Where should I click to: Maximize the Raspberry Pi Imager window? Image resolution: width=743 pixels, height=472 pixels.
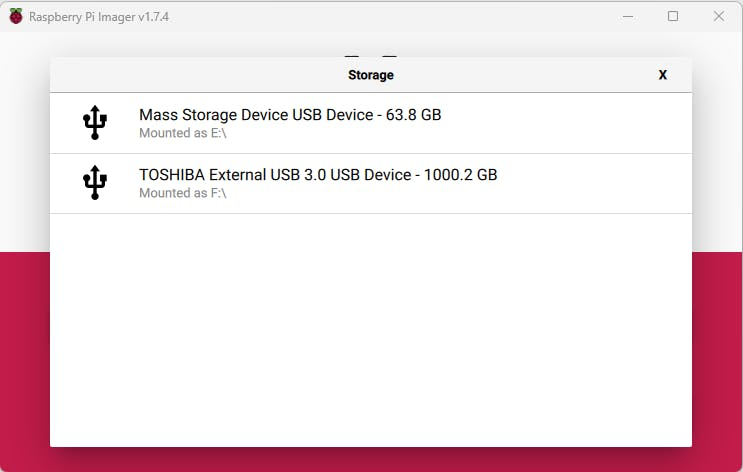(x=673, y=16)
